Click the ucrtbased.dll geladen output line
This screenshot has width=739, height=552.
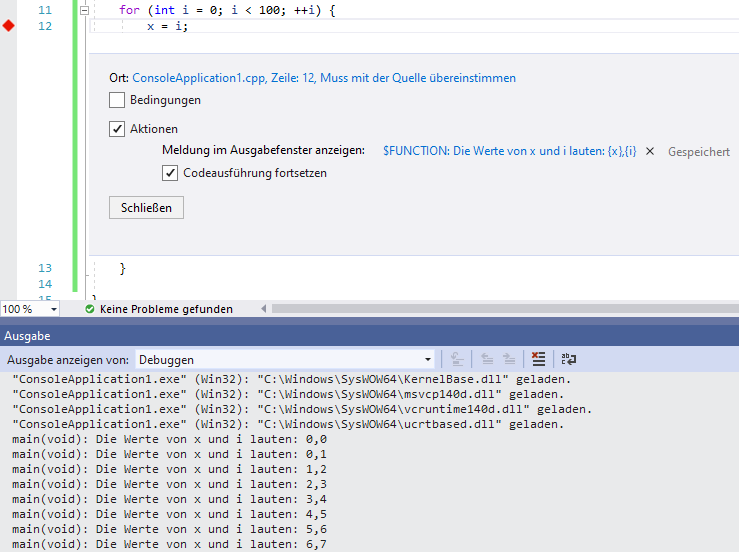[x=288, y=424]
